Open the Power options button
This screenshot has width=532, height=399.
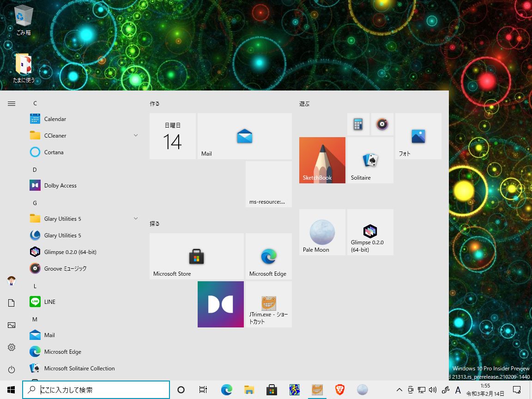[x=12, y=369]
